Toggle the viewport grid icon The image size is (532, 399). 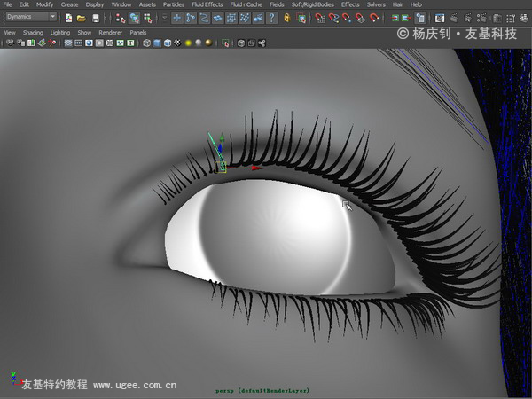point(68,43)
